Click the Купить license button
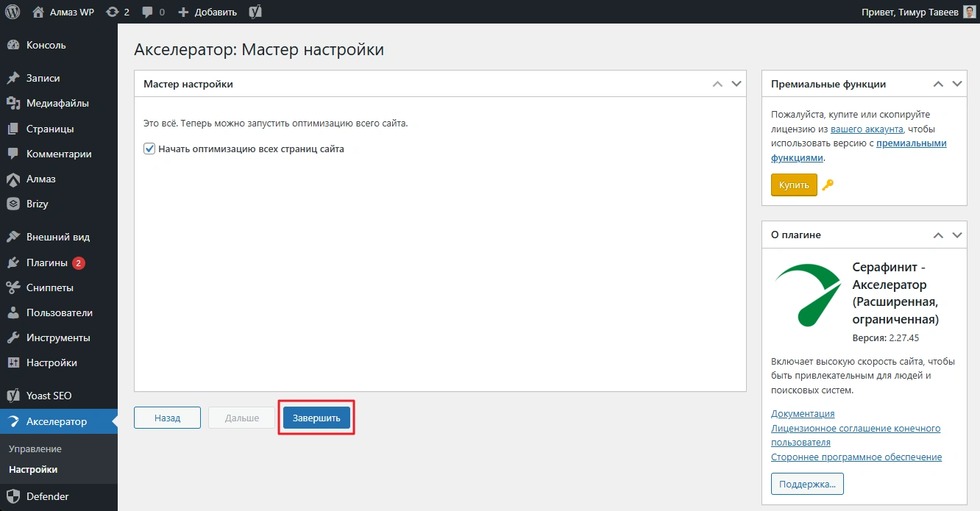Image resolution: width=980 pixels, height=511 pixels. pos(794,185)
